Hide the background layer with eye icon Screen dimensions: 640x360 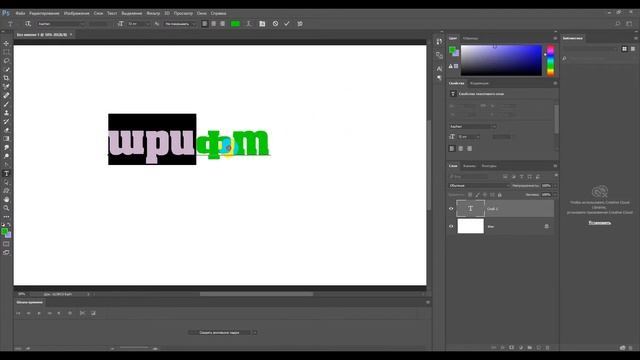pyautogui.click(x=451, y=226)
